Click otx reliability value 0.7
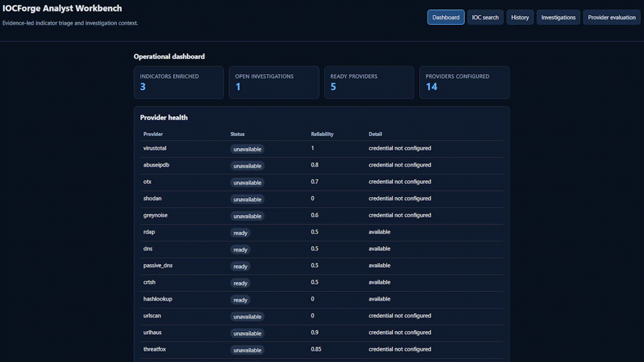The width and height of the screenshot is (644, 362). coord(315,182)
